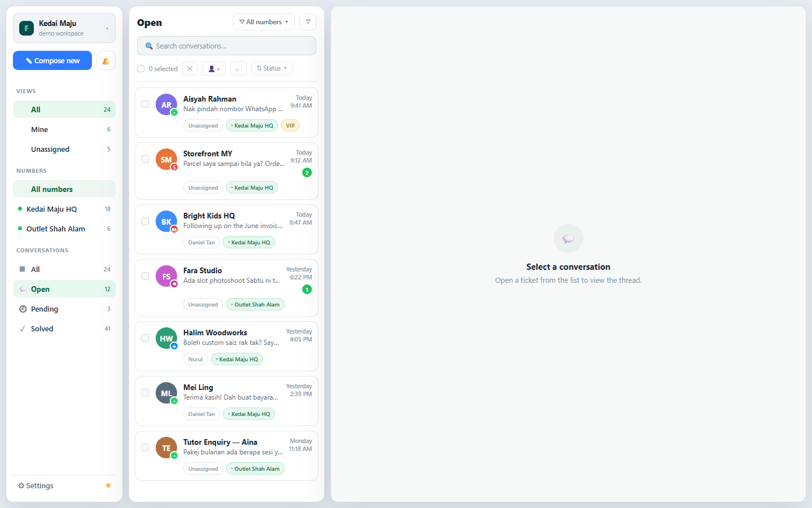Click Fara Studio's FS avatar
Image resolution: width=812 pixels, height=508 pixels.
166,277
